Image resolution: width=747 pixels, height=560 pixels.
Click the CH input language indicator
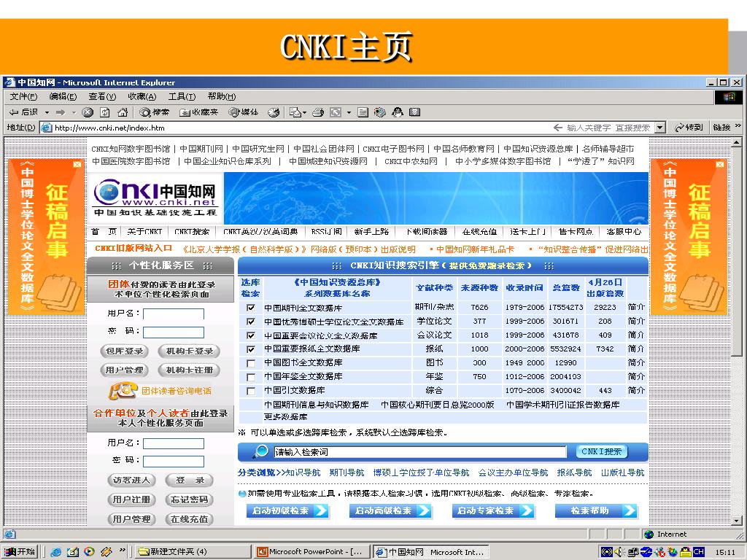click(698, 552)
